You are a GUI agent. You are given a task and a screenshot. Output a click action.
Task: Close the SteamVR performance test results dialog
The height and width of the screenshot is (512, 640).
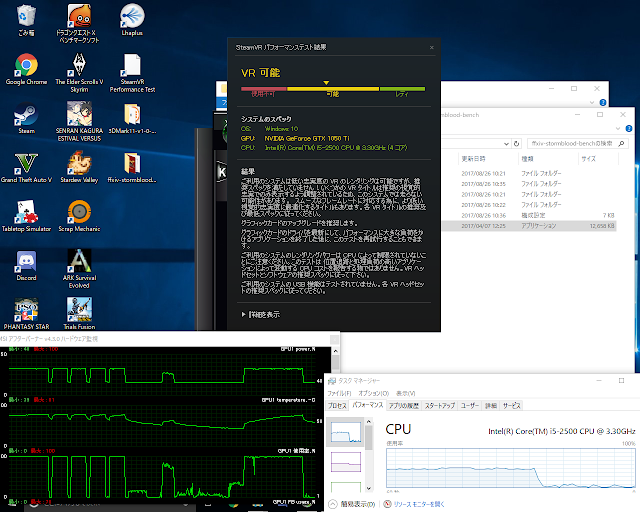tap(431, 47)
